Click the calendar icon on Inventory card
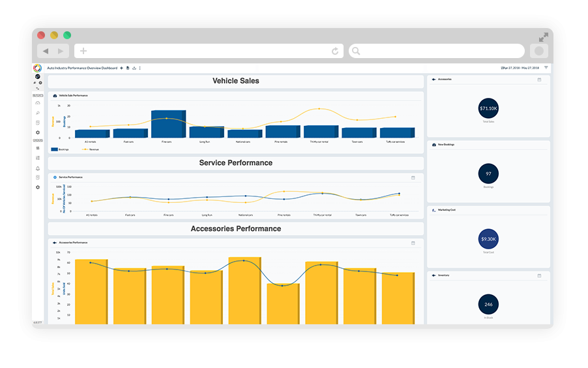 coord(539,275)
